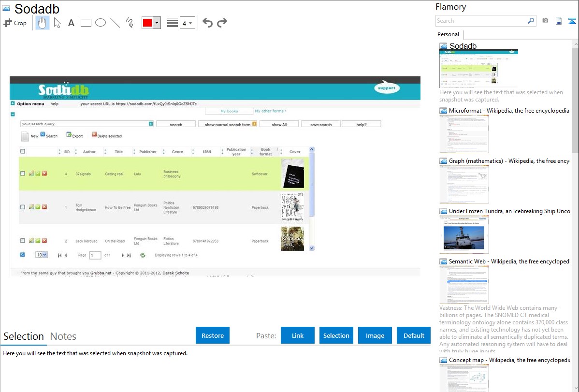Redo the last annotation
Viewport: 579px width, 392px height.
point(222,23)
